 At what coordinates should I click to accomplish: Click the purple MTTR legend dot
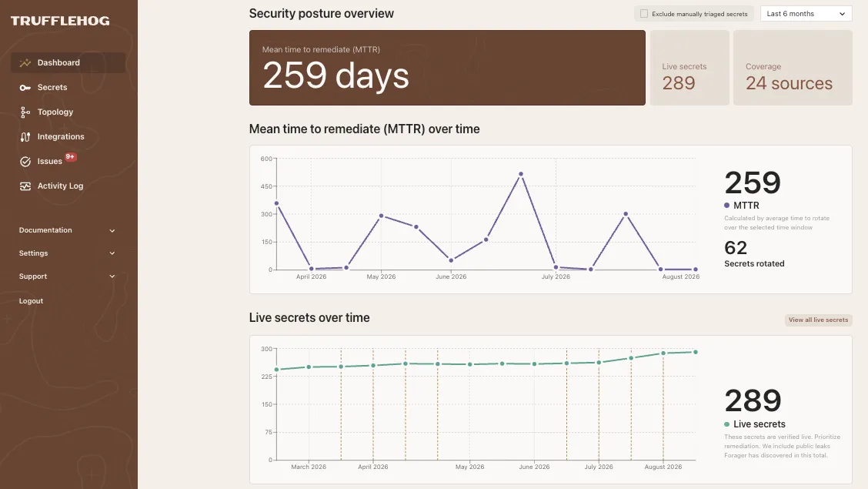727,206
